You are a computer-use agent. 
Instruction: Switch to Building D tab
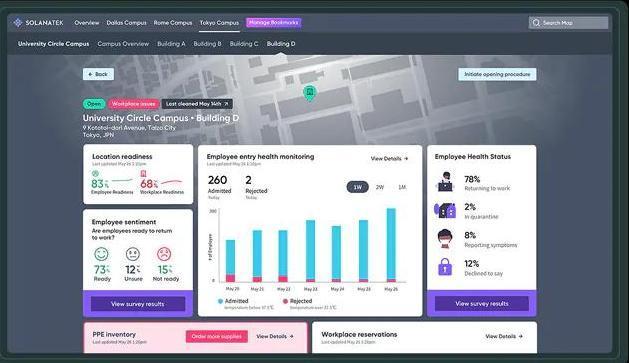[x=281, y=44]
